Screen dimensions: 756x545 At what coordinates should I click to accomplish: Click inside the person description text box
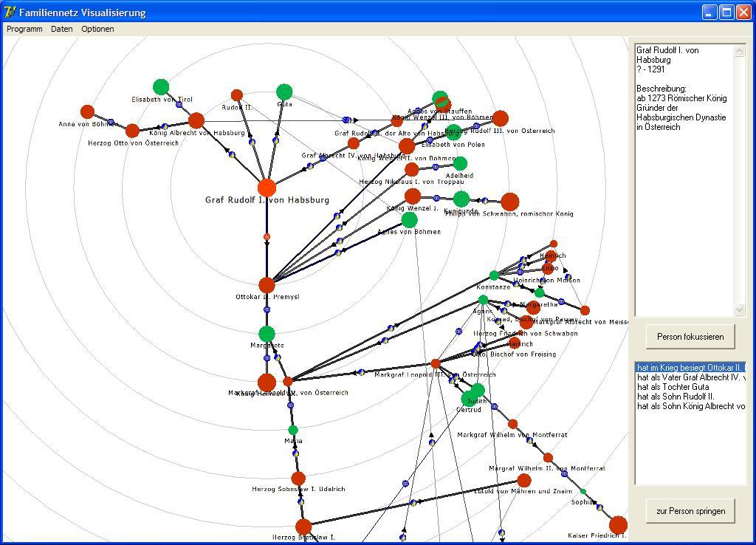(684, 180)
